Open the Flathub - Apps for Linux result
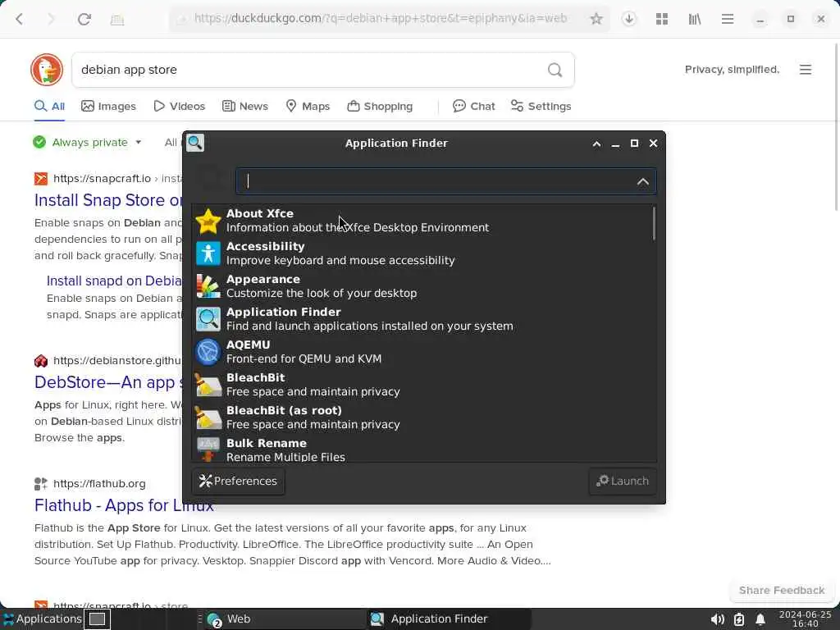This screenshot has width=840, height=630. pos(124,505)
